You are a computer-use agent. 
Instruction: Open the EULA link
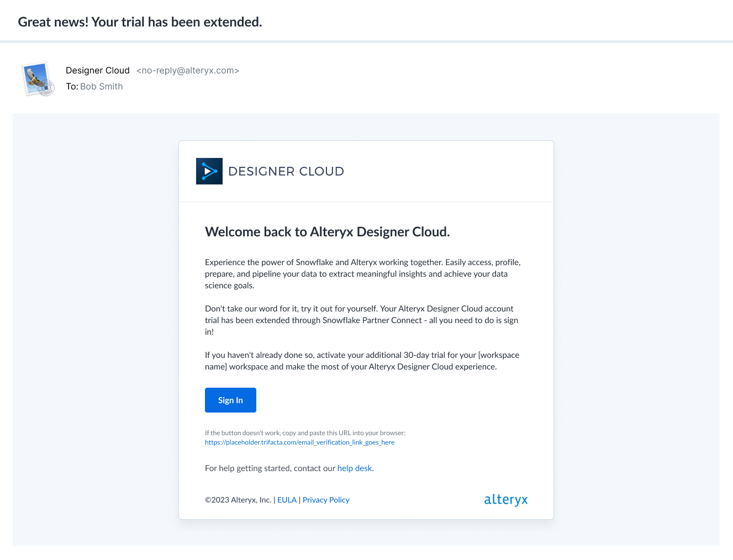coord(287,500)
